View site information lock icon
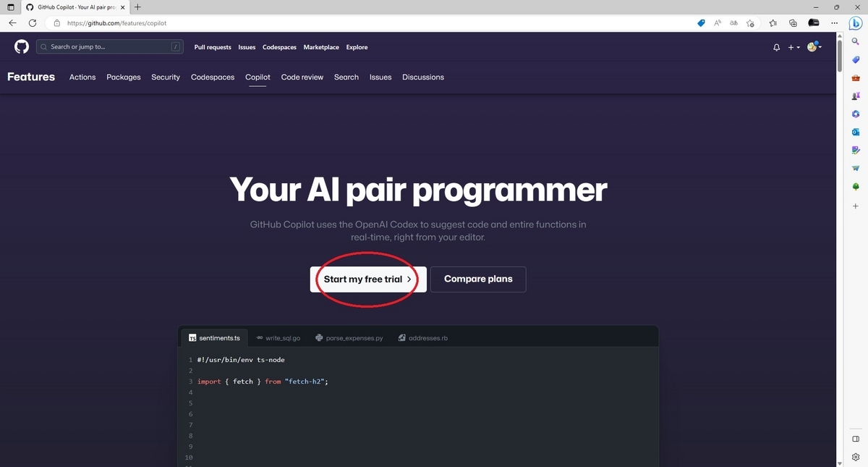The height and width of the screenshot is (467, 868). pyautogui.click(x=57, y=23)
